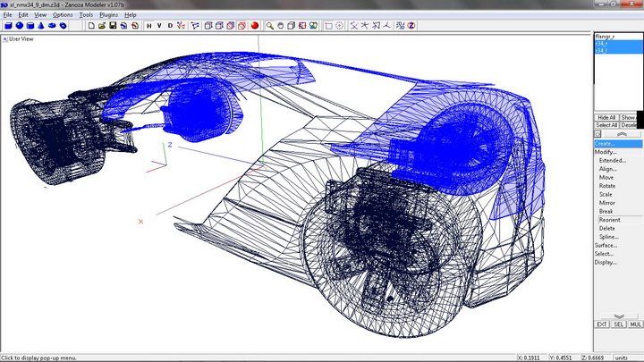Click the cone primitive icon
The image size is (644, 362).
click(41, 26)
